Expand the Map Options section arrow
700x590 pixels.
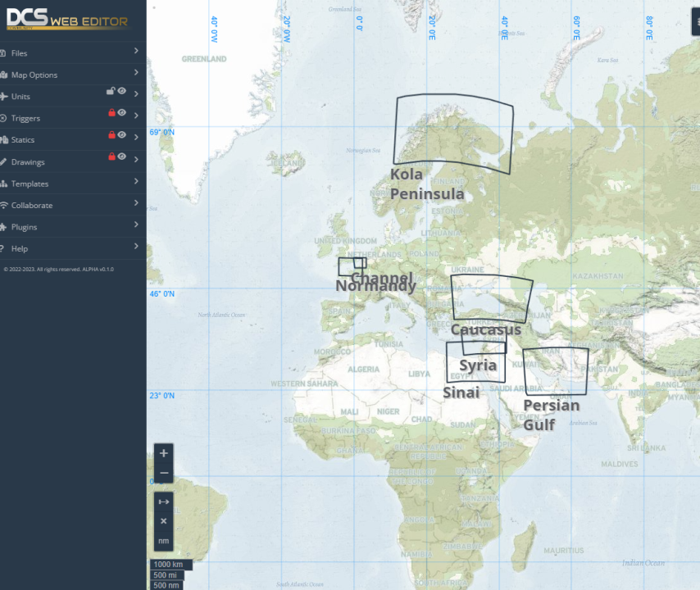tap(136, 72)
